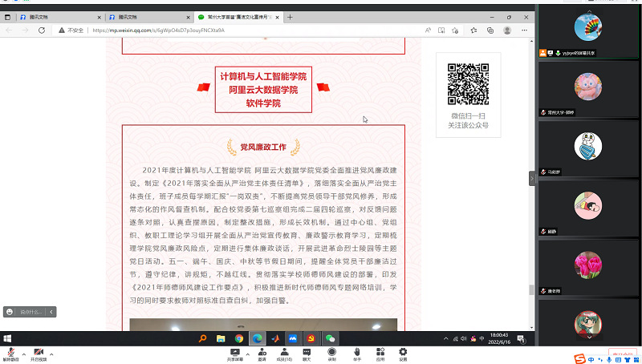
Task: Close the first Tencent Docs tab
Action: [99, 17]
